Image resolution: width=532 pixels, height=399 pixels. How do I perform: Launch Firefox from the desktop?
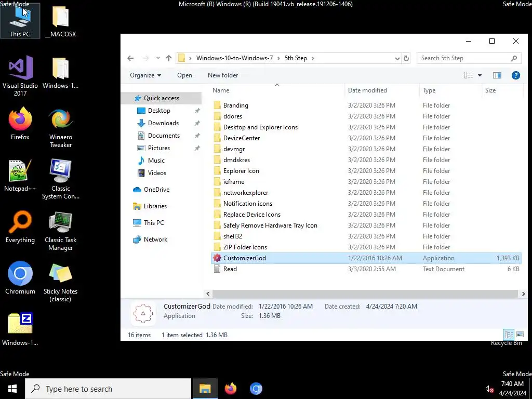pyautogui.click(x=20, y=124)
